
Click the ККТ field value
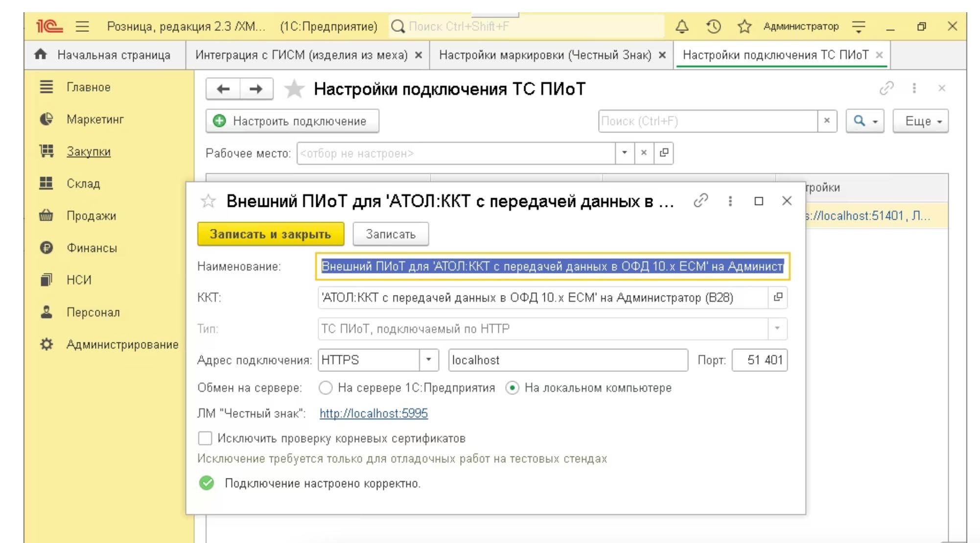(x=542, y=297)
